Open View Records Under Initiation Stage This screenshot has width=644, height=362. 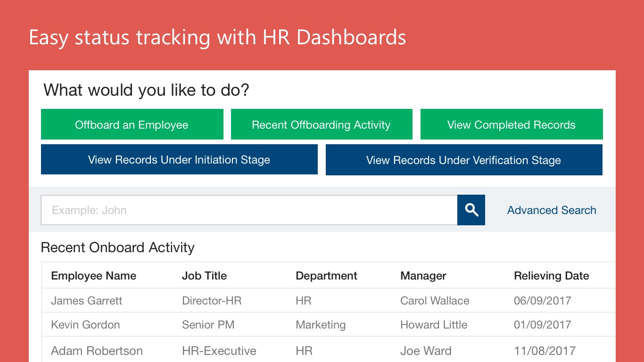pyautogui.click(x=179, y=160)
